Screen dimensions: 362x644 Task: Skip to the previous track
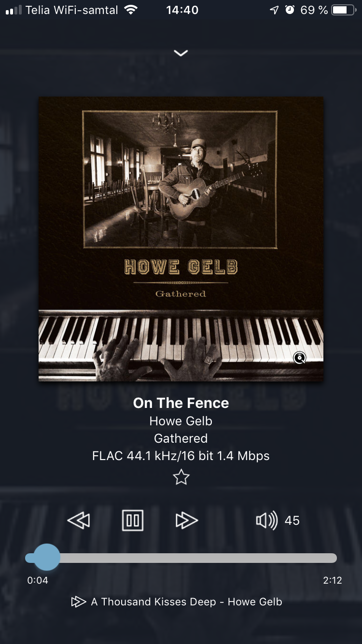(79, 520)
